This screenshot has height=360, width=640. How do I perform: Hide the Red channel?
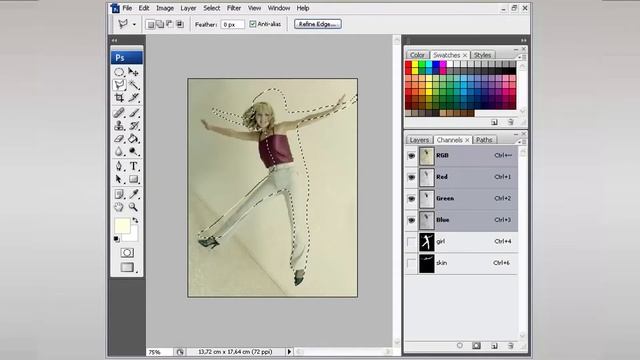point(411,177)
